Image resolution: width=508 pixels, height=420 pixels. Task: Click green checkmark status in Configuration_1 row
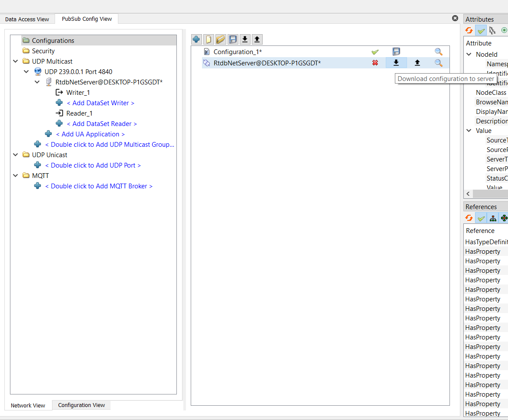pyautogui.click(x=375, y=52)
